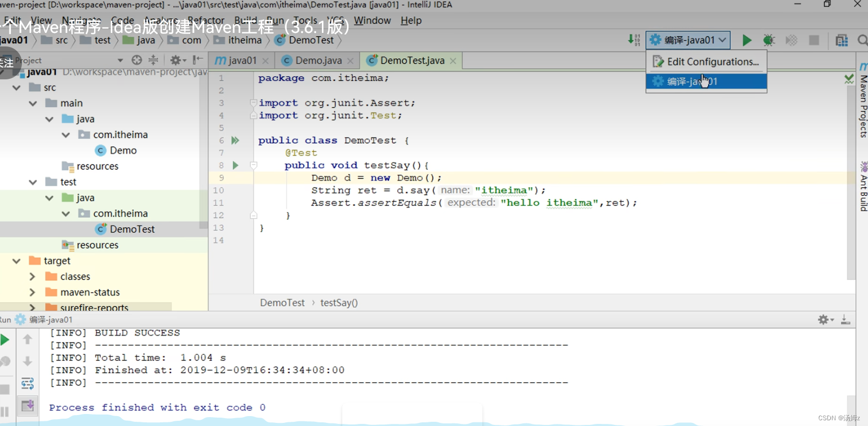Click DemoTest breadcrumb in navigation bar
The image size is (868, 426).
point(304,40)
